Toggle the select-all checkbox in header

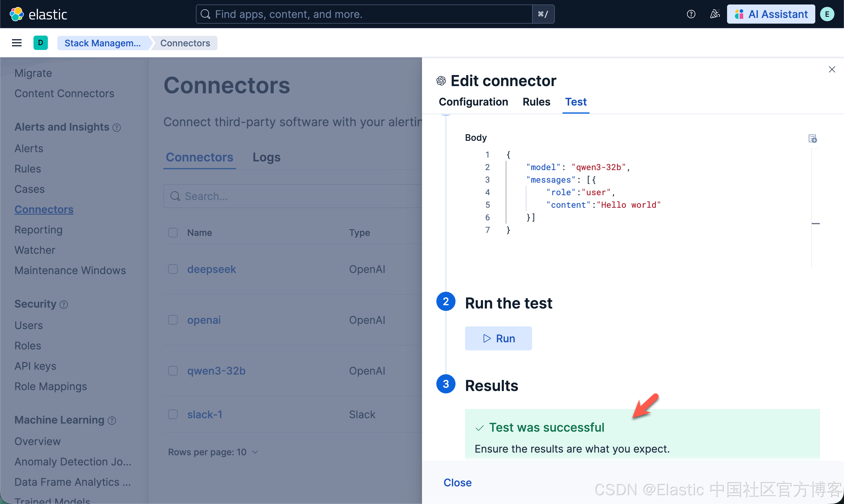(173, 233)
